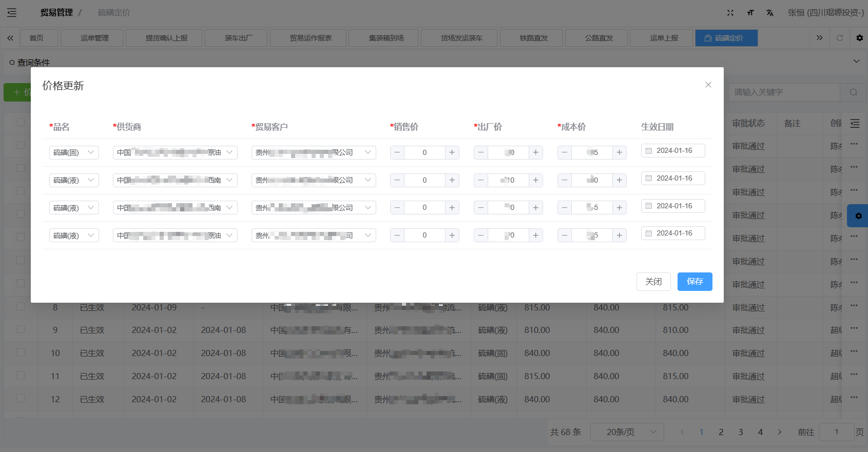Image resolution: width=868 pixels, height=452 pixels.
Task: Tick the checkbox on row 12
Action: 21,399
